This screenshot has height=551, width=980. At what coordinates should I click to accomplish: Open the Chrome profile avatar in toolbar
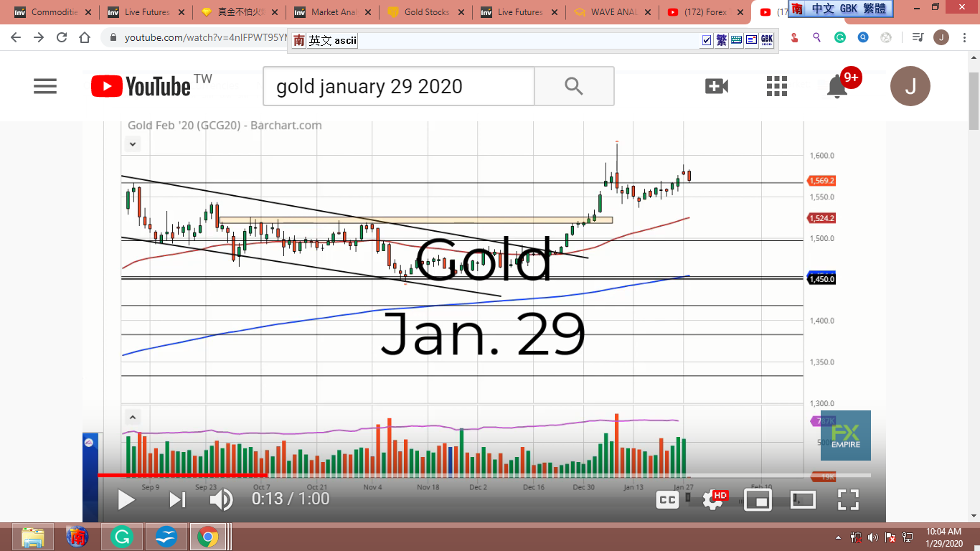click(941, 37)
